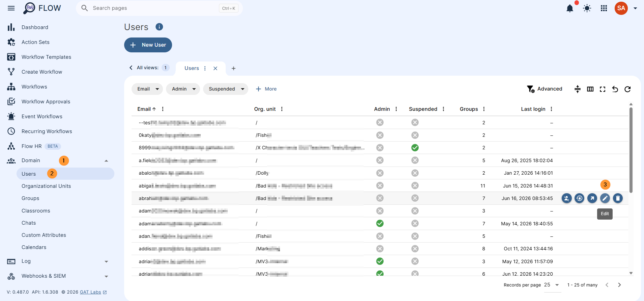Open the Suspended filter dropdown

click(x=226, y=89)
